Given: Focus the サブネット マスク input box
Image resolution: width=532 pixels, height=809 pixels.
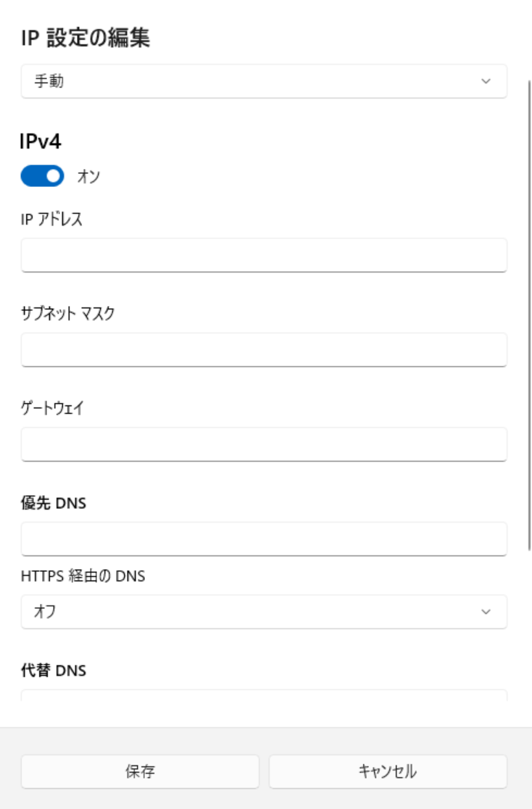Looking at the screenshot, I should pos(264,349).
